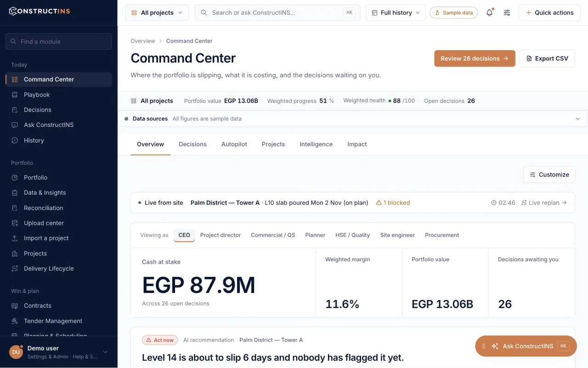View as Project director
The height and width of the screenshot is (368, 588).
click(220, 235)
